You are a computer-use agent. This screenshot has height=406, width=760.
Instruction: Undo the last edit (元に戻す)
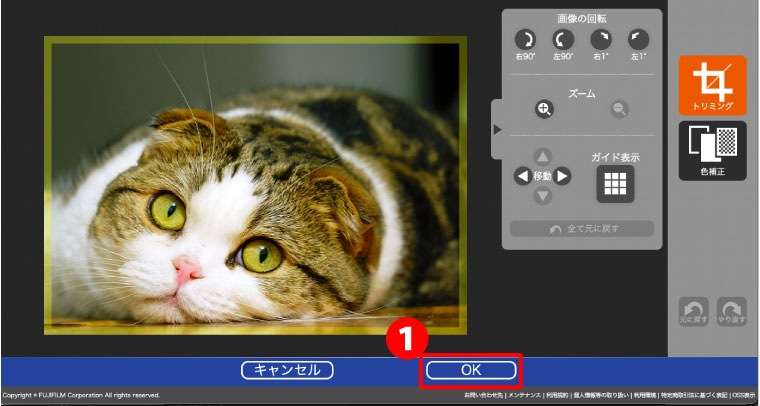click(x=694, y=309)
